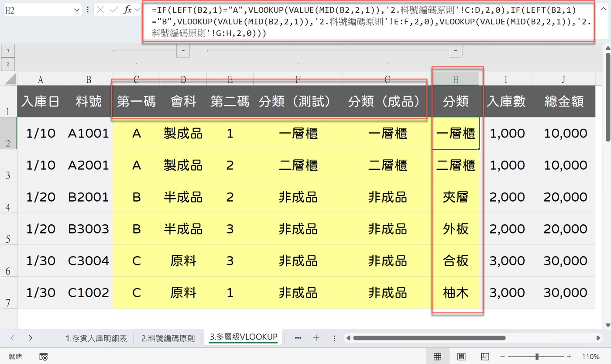Switch to the 2.料號編碼原則 sheet tab
The height and width of the screenshot is (364, 611).
coord(168,338)
